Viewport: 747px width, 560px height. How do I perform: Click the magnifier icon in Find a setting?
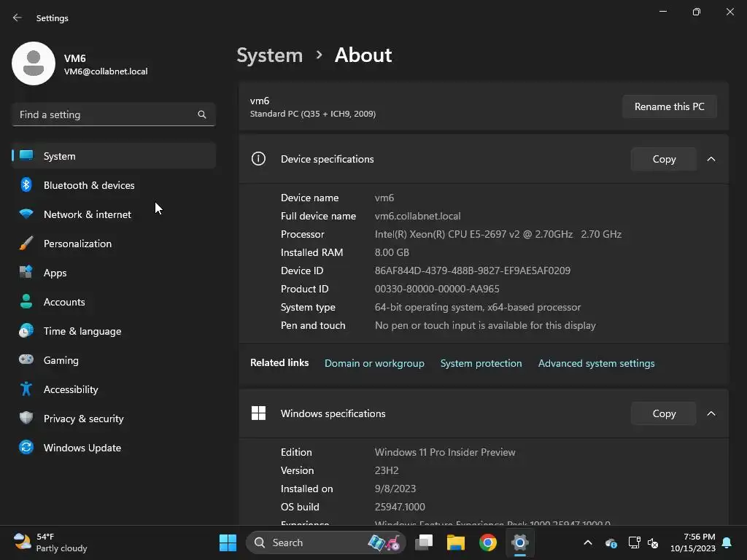(202, 114)
